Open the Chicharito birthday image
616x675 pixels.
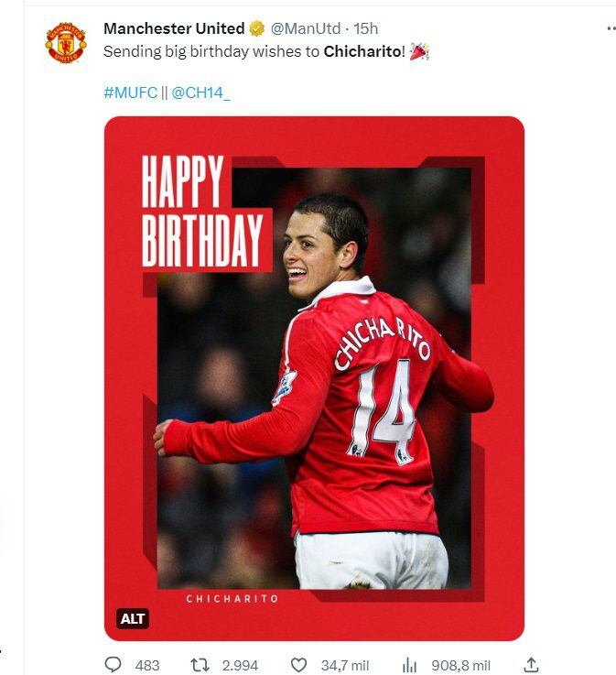[314, 378]
